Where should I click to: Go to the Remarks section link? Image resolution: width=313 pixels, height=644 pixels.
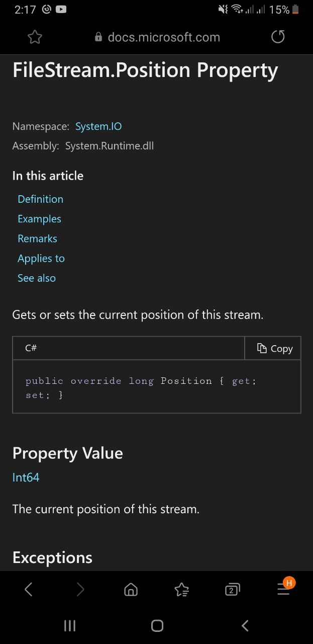click(x=37, y=238)
